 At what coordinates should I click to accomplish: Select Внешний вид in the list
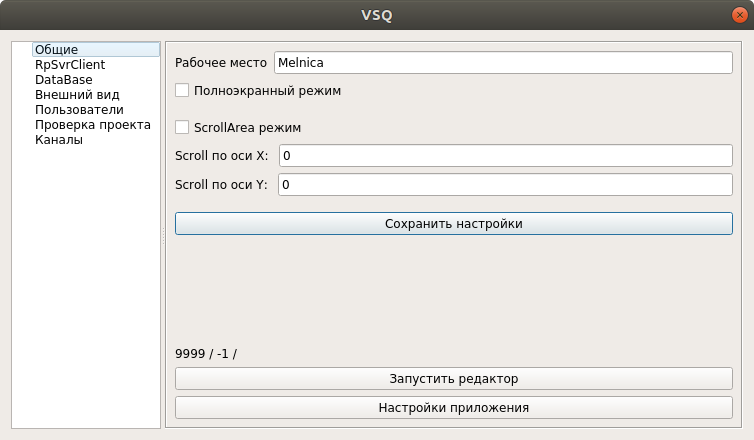click(x=77, y=94)
